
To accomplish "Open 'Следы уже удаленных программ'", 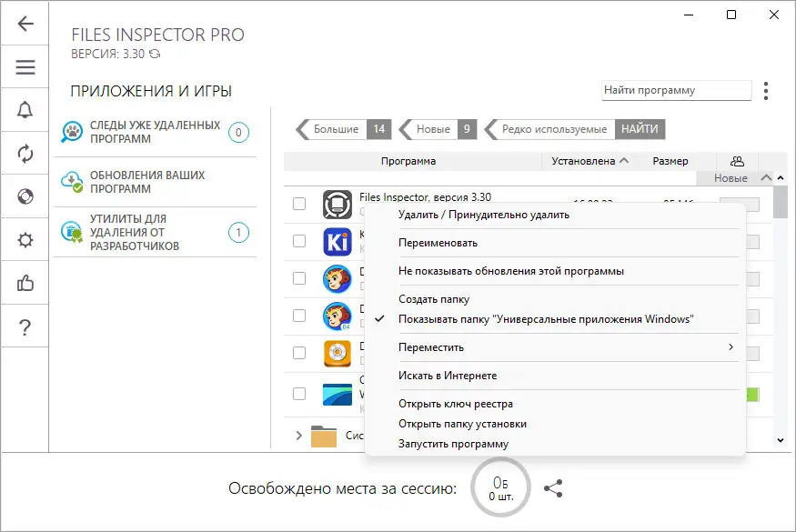I will pyautogui.click(x=156, y=132).
